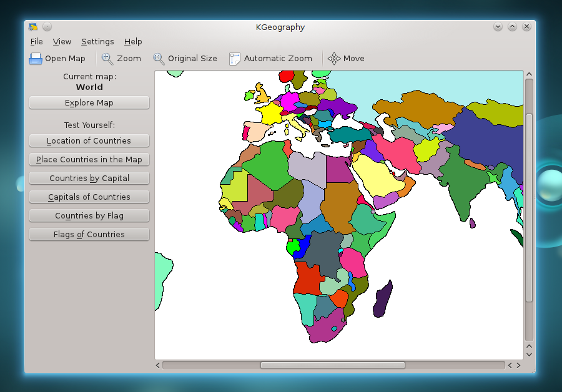Image resolution: width=562 pixels, height=392 pixels.
Task: Start the Flags of Countries quiz
Action: pyautogui.click(x=89, y=234)
